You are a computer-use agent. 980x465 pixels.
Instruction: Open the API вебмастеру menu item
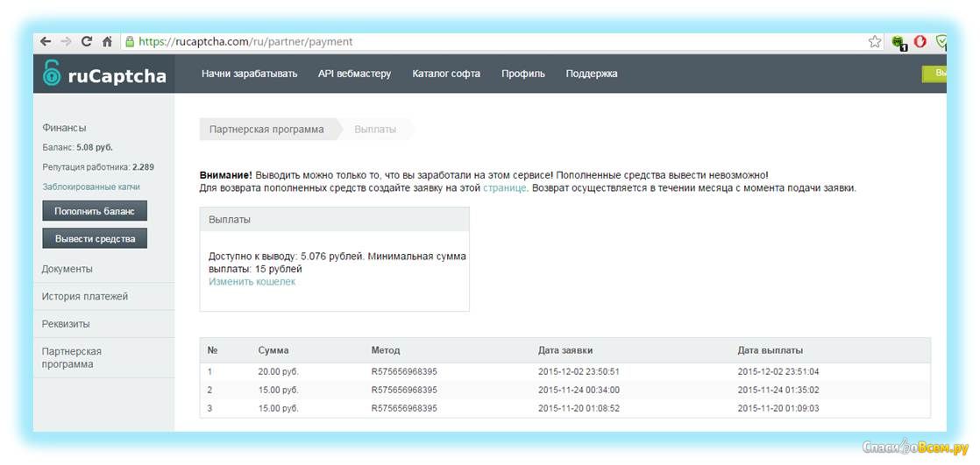coord(354,74)
